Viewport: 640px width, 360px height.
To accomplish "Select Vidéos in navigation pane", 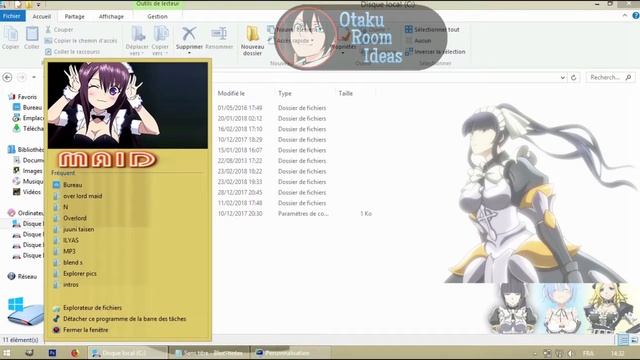I will [32, 192].
